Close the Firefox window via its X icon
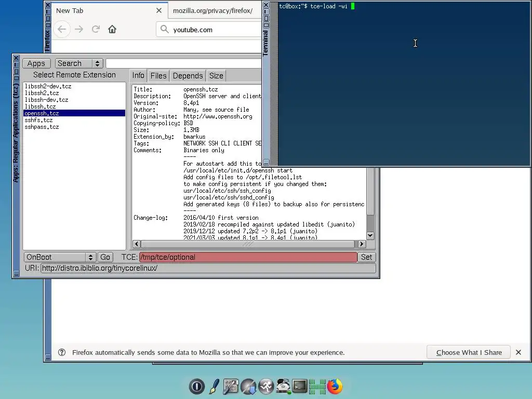532x399 pixels. click(x=48, y=5)
